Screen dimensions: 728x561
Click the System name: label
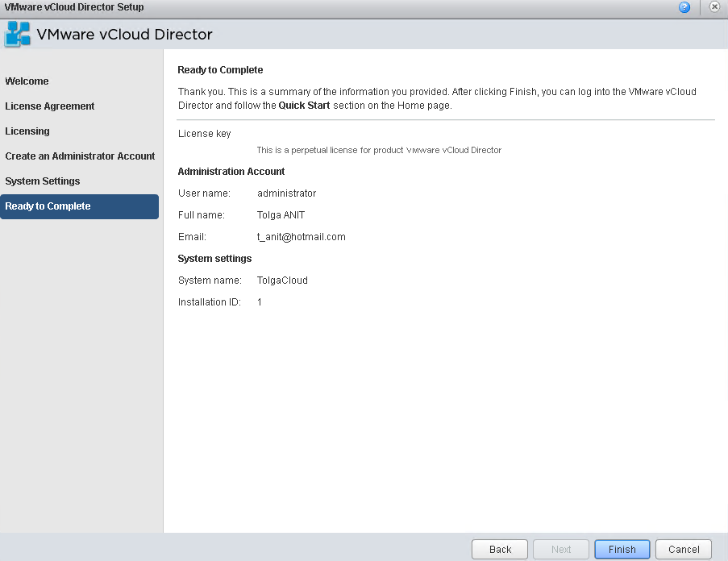[210, 280]
